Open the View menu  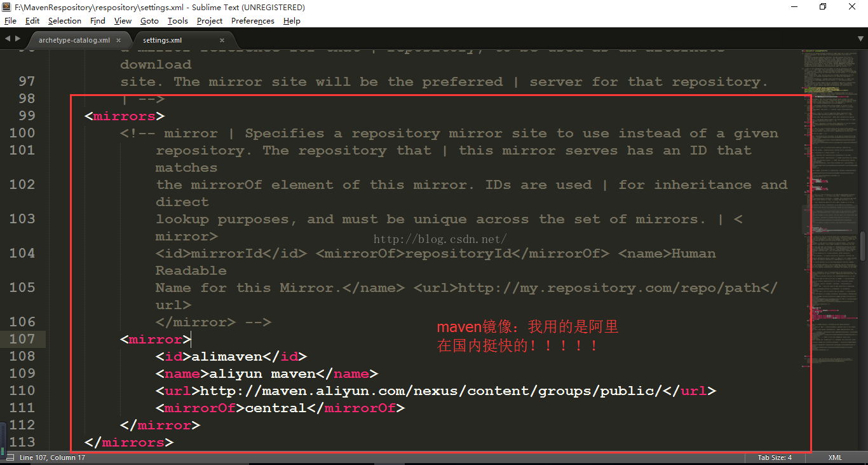point(123,21)
